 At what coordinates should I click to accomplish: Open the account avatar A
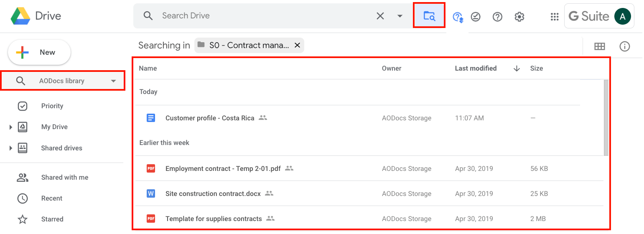pos(623,16)
